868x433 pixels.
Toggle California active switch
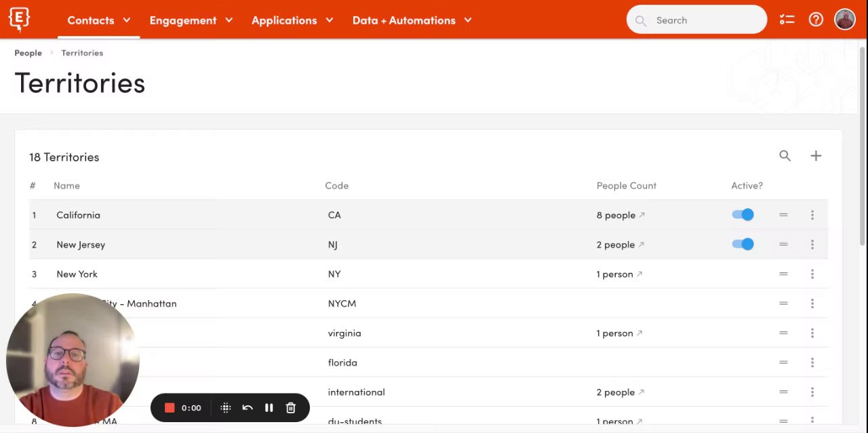[x=743, y=214]
